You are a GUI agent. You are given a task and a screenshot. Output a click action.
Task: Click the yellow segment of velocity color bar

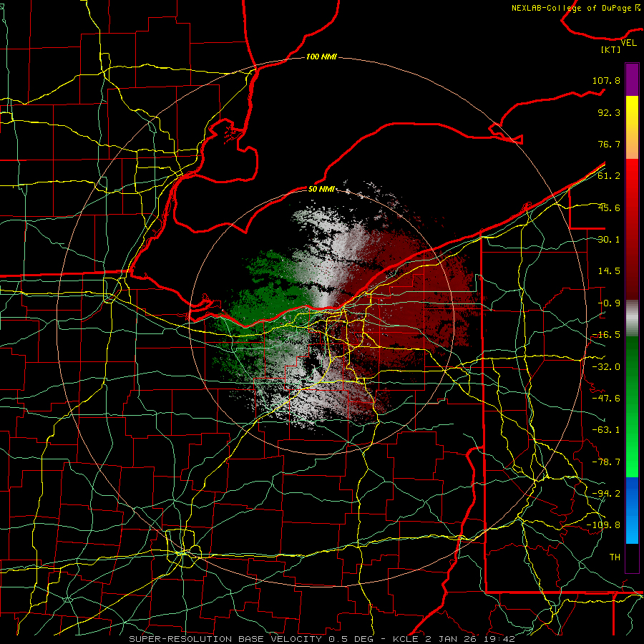click(632, 127)
